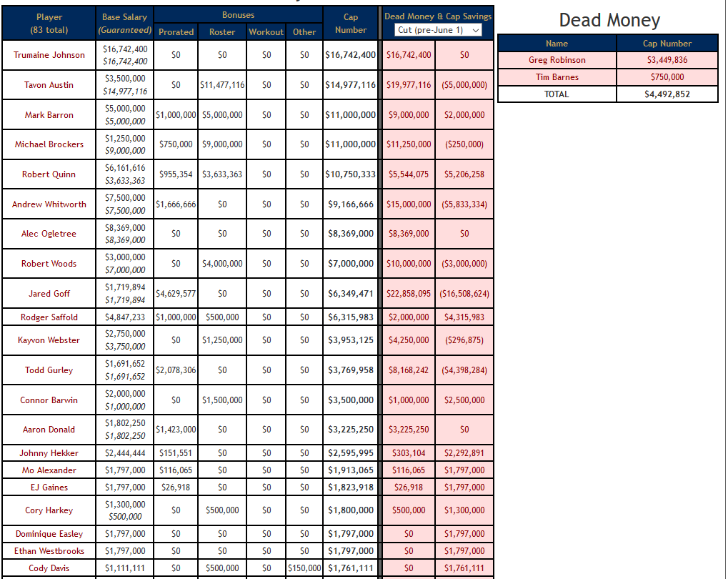Select the Ethan Westbrooks link
Screen dimensions: 728x579
(49, 551)
